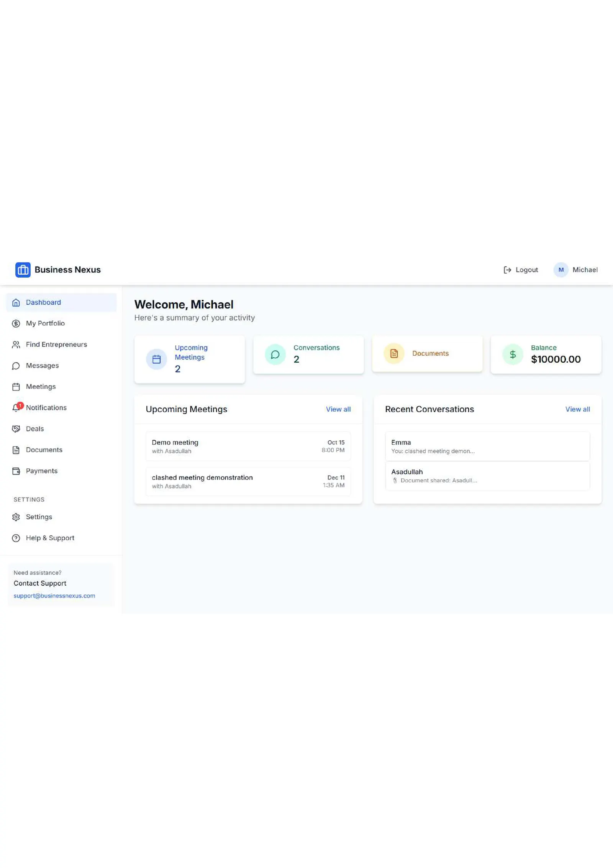Click the $10000.00 balance amount

click(x=556, y=359)
